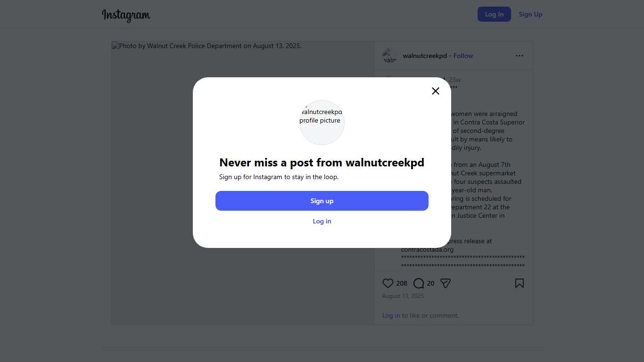This screenshot has width=644, height=362.
Task: Click the Instagram logo
Action: (x=126, y=15)
